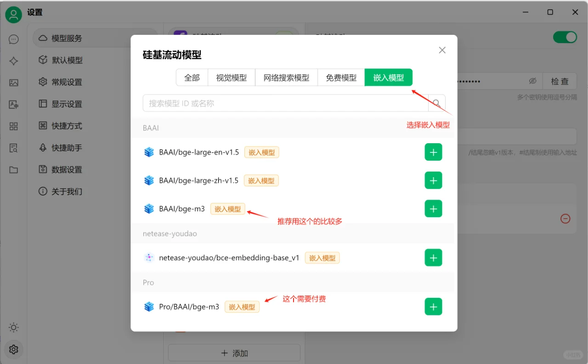Switch between light and dark theme

coord(13,327)
